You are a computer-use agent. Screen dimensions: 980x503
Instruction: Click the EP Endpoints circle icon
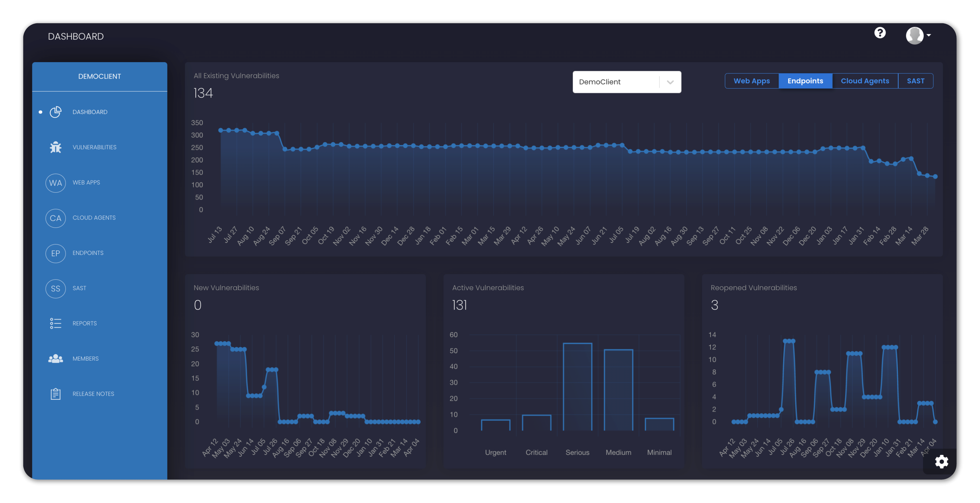pyautogui.click(x=56, y=253)
